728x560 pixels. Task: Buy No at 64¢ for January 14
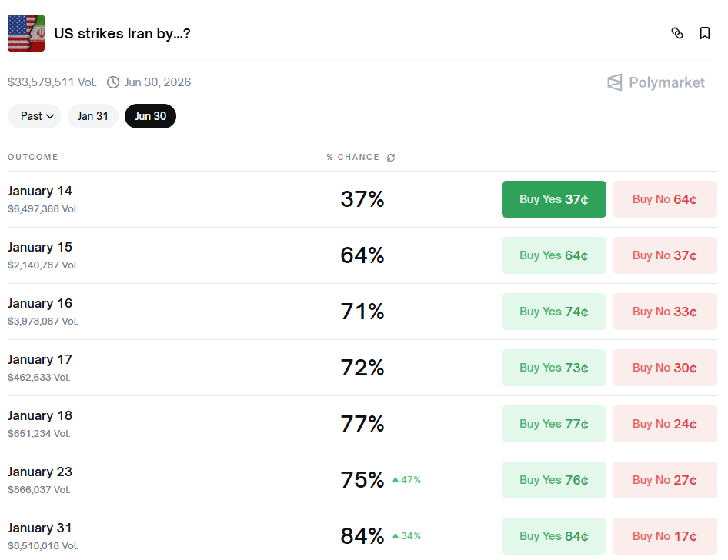pos(664,199)
